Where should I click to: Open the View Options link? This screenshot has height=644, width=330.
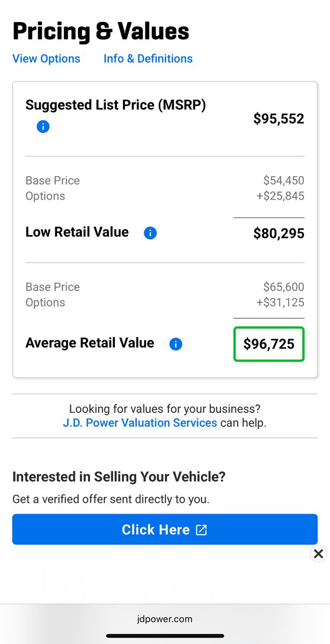tap(46, 58)
